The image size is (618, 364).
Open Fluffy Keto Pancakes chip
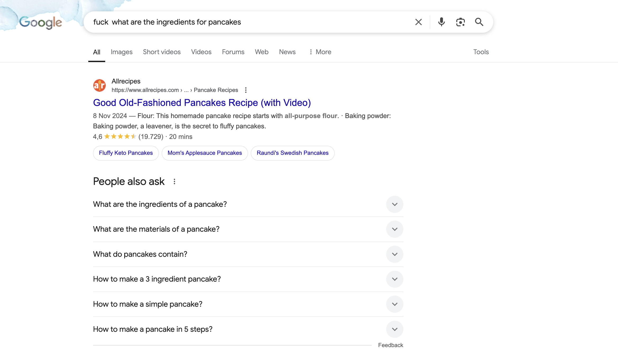(x=126, y=153)
